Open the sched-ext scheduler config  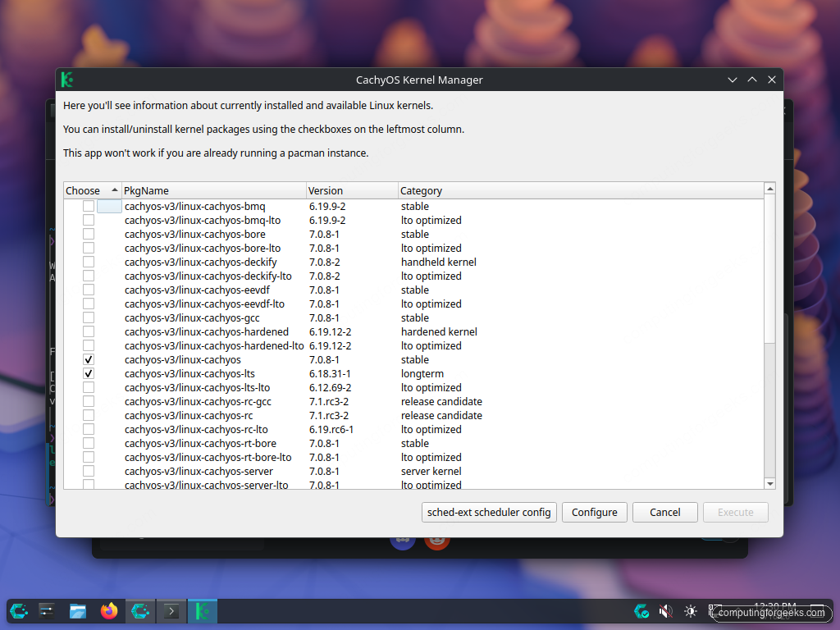[x=489, y=512]
